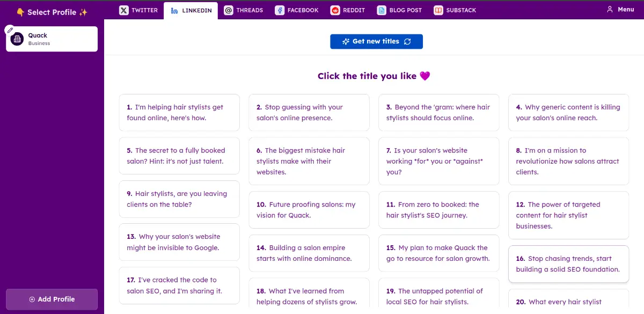Open the user Menu at top right
Screen dimensions: 644x314
pyautogui.click(x=620, y=9)
